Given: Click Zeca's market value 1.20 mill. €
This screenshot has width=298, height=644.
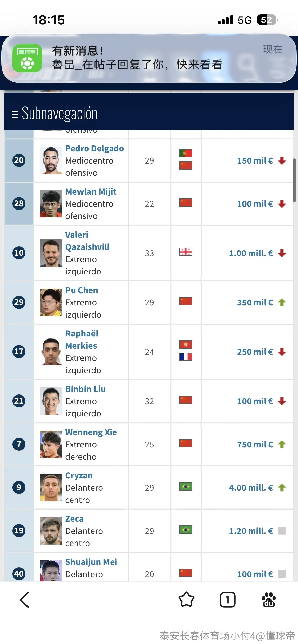Looking at the screenshot, I should 251,531.
